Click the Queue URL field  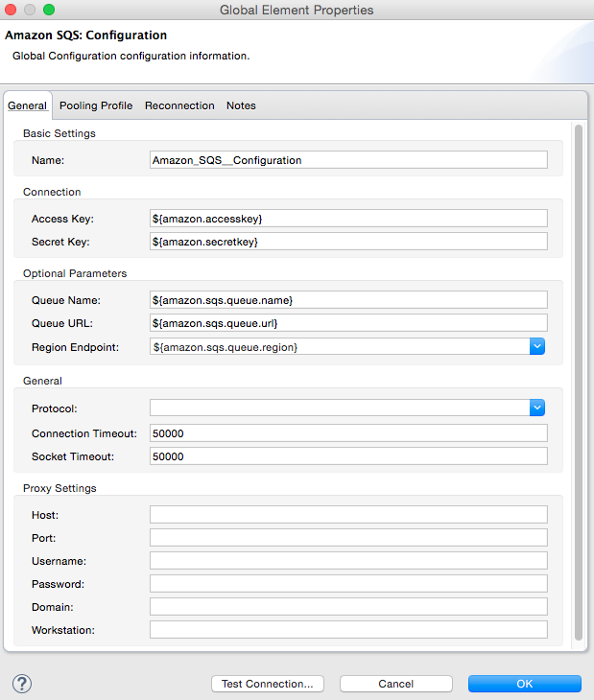point(348,323)
